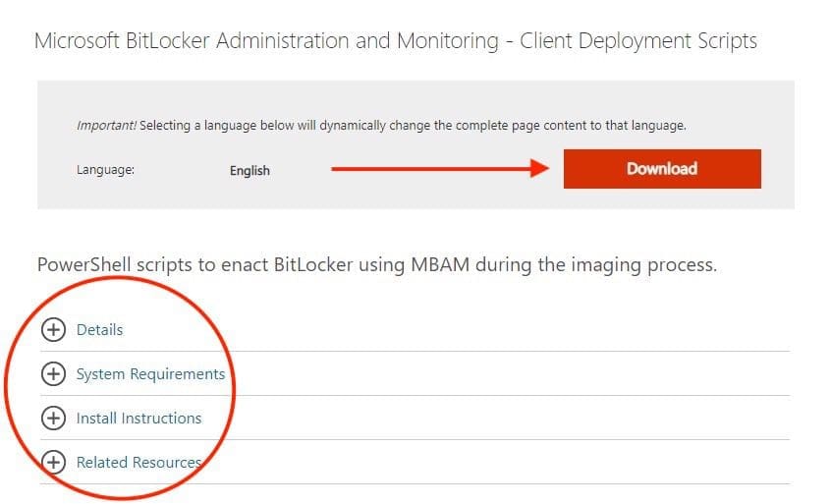This screenshot has height=504, width=831.
Task: Click the plus icon beside Install Instructions
Action: pos(54,419)
